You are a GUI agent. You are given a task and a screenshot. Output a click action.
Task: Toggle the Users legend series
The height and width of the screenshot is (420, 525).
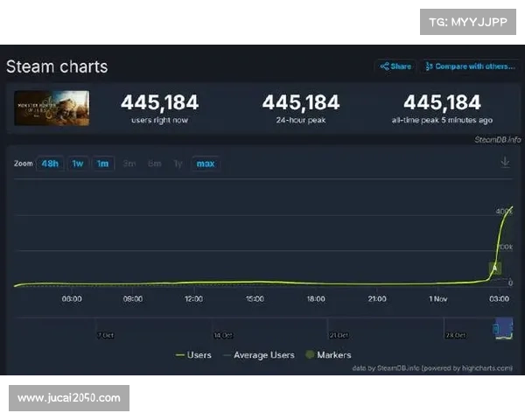click(193, 355)
